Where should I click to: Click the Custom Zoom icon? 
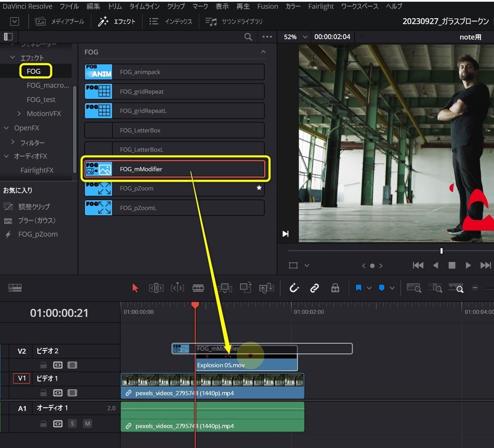456,288
